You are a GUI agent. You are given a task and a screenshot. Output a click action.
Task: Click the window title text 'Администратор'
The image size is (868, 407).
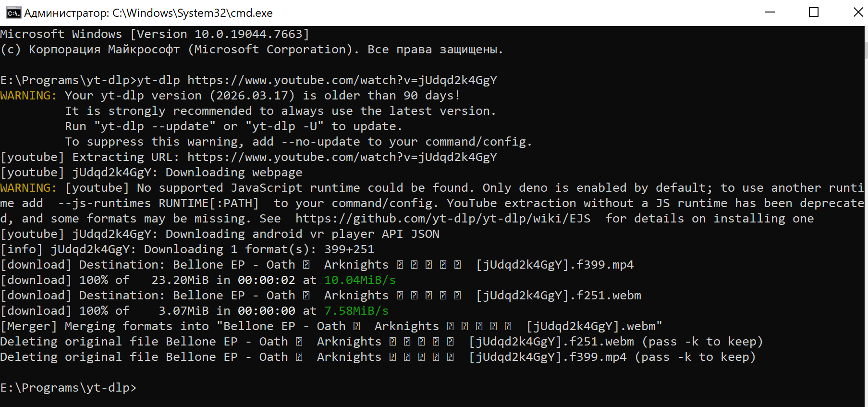click(x=67, y=13)
